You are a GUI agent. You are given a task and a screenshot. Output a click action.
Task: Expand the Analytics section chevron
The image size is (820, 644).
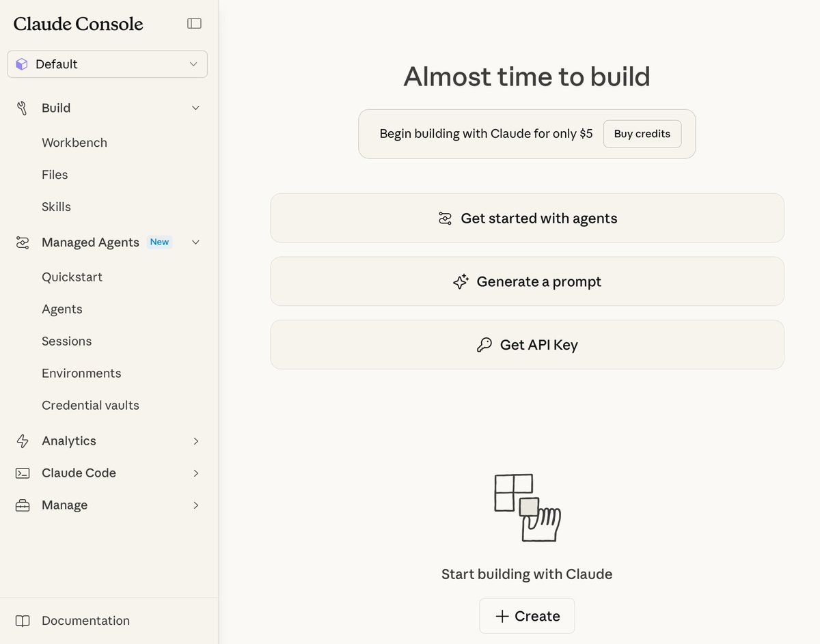[x=195, y=441]
